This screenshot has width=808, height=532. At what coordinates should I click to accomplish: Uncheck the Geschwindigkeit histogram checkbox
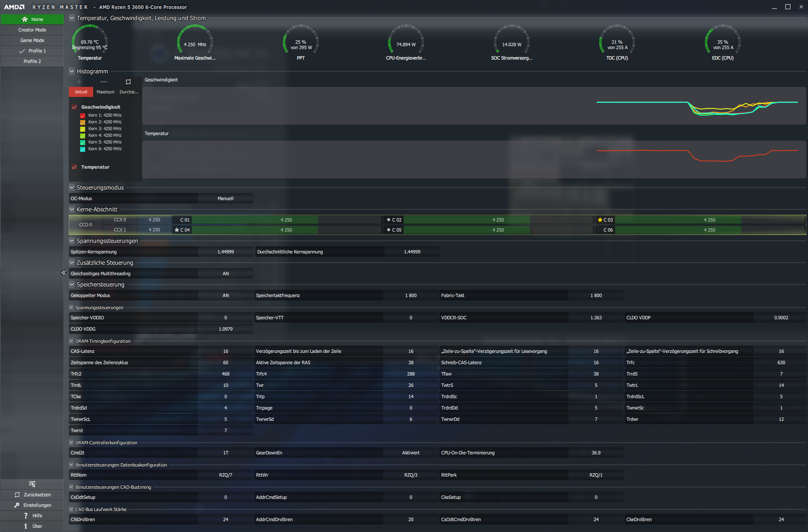[74, 107]
